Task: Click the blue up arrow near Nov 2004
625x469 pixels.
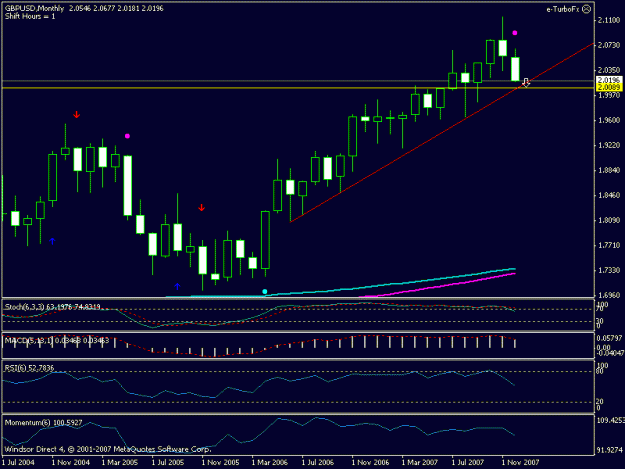Action: tap(52, 241)
